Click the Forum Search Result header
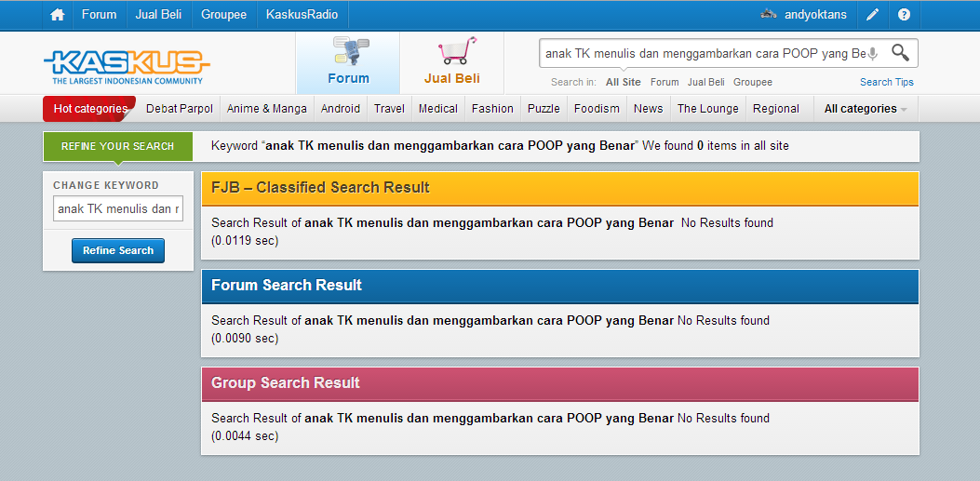 coord(560,286)
